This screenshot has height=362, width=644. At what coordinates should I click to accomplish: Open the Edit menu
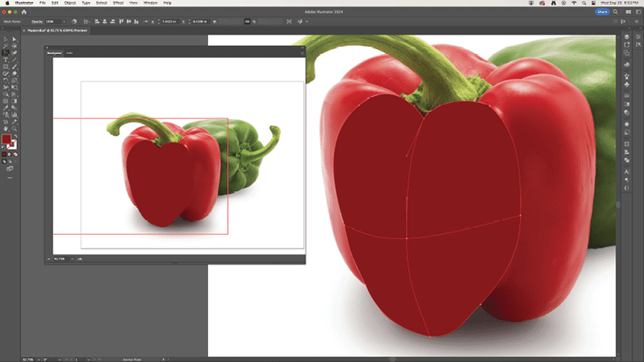[55, 3]
